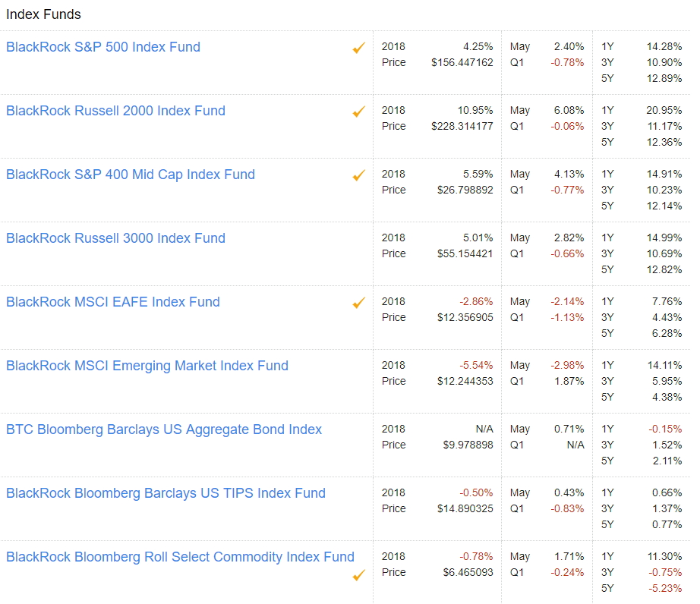Click the -0.78% 2018 return for Commodity Fund
This screenshot has height=604, width=700.
pos(476,557)
